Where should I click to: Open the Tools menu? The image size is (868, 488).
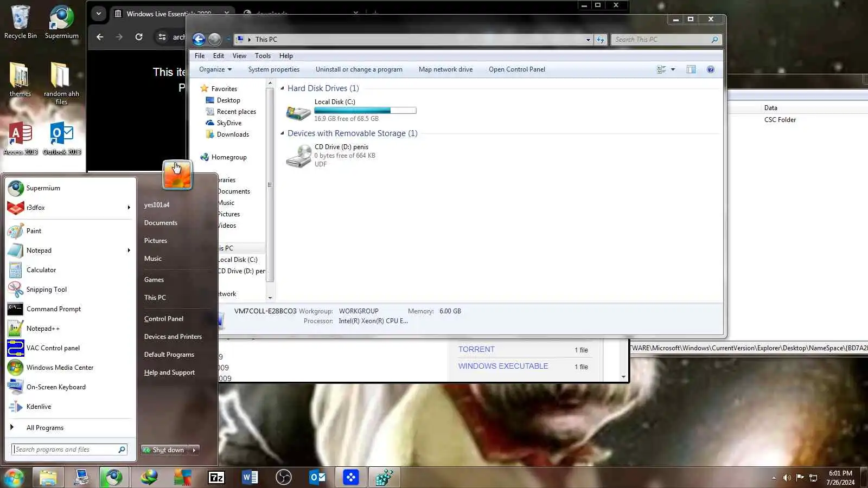(263, 56)
